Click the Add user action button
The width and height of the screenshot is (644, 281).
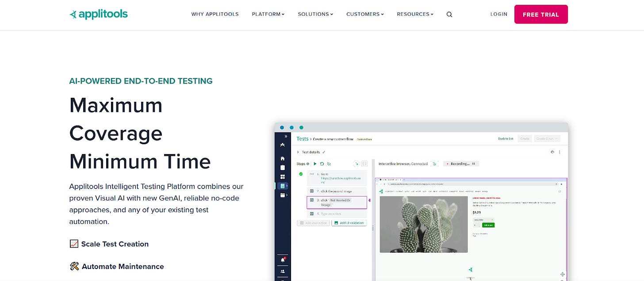pyautogui.click(x=313, y=223)
